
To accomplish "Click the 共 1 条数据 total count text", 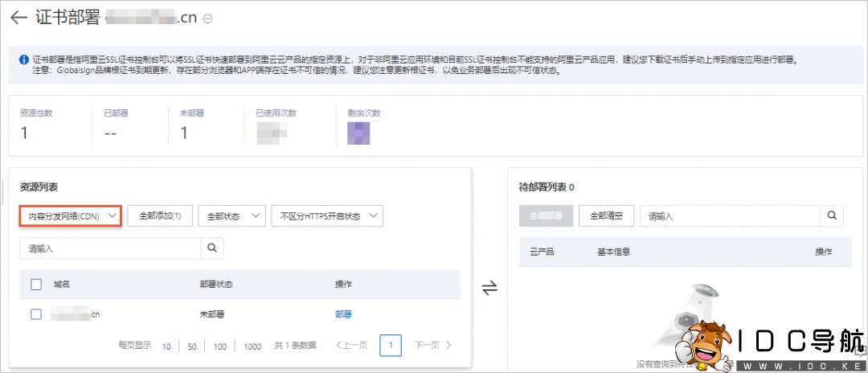I will (x=295, y=346).
